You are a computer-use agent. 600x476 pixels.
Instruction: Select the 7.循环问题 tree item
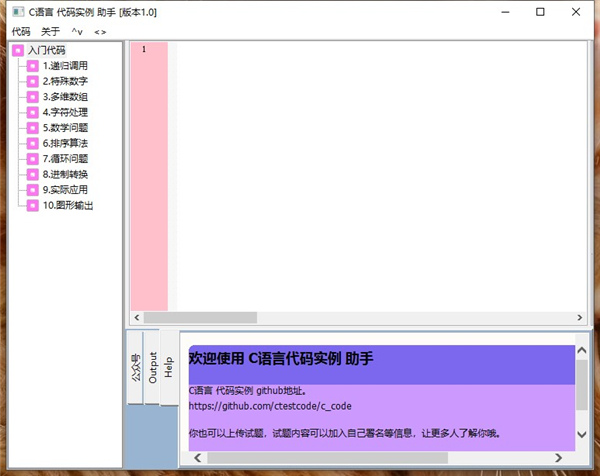point(65,159)
